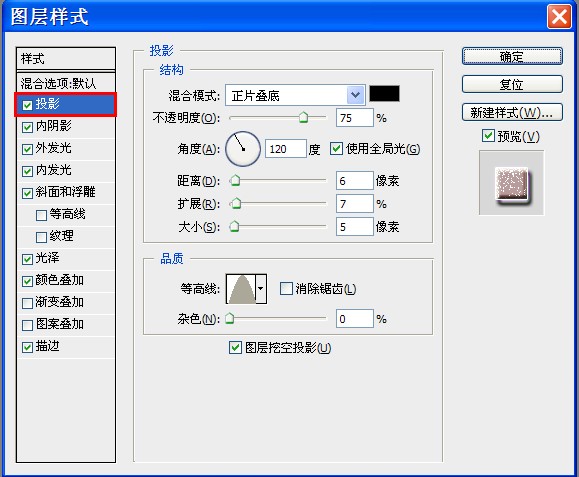Open the black shadow color swatch

(384, 94)
